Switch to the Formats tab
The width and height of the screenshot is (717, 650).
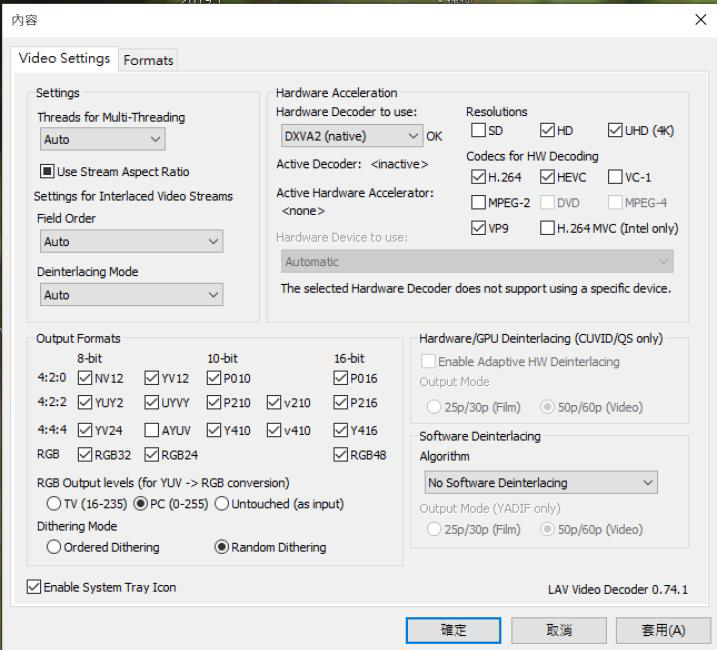(148, 60)
